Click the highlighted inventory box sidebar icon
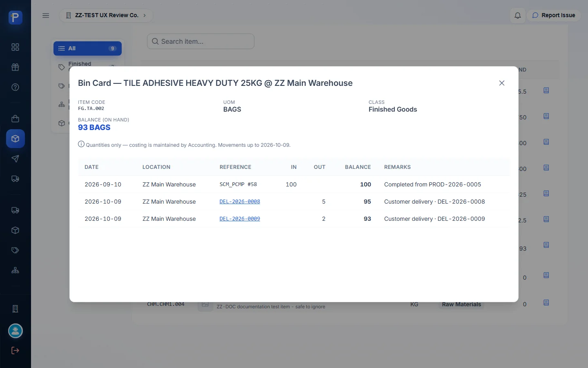Screen dimensions: 588x368 (16, 139)
